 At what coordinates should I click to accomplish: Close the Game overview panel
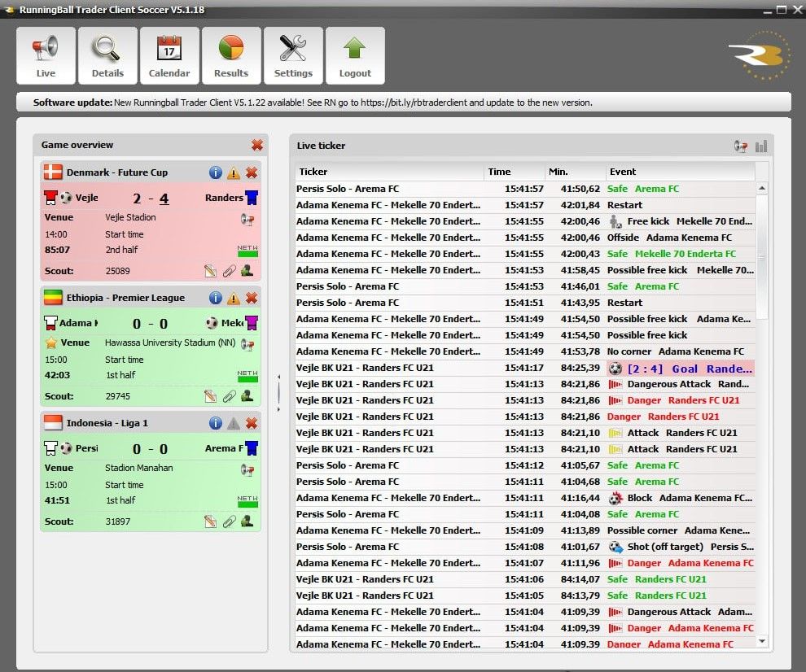click(x=257, y=145)
